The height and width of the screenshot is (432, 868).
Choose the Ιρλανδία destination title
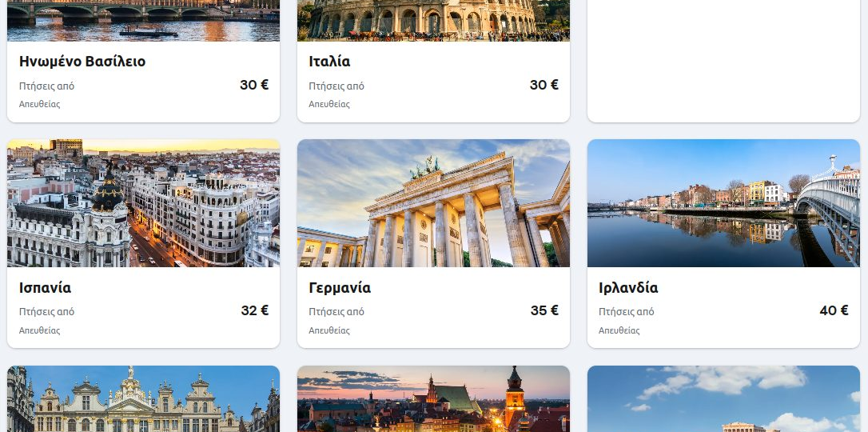tap(628, 288)
